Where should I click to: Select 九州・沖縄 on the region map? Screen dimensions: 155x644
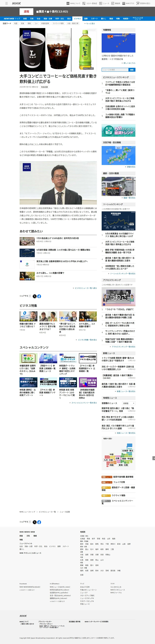[x=108, y=460]
